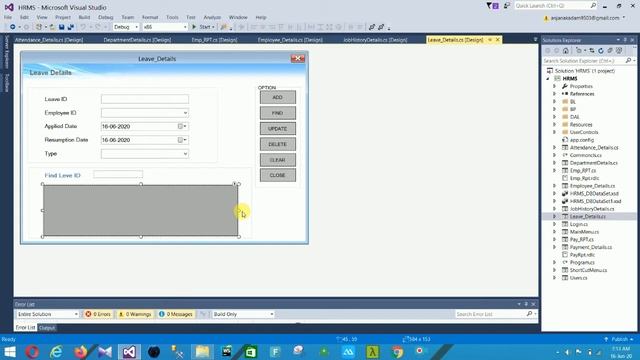This screenshot has height=360, width=640.
Task: Click the Home icon in Solution Explorer
Action: [x=566, y=51]
